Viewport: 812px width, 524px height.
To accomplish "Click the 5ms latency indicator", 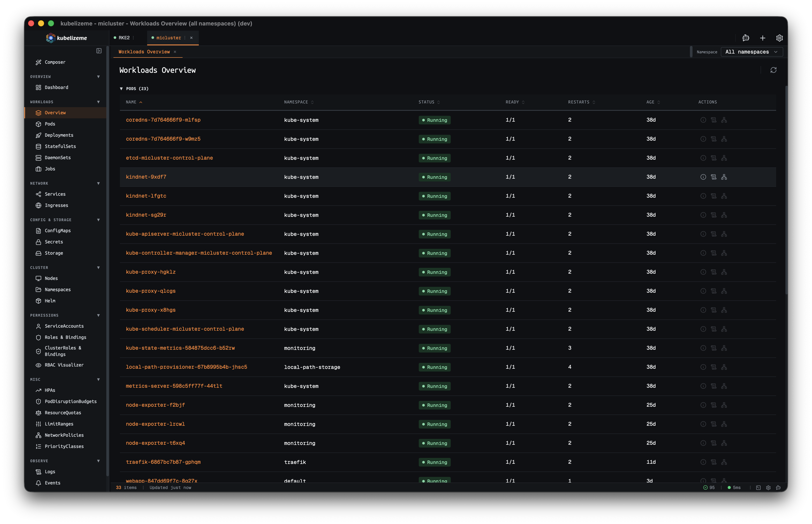I will coord(734,487).
